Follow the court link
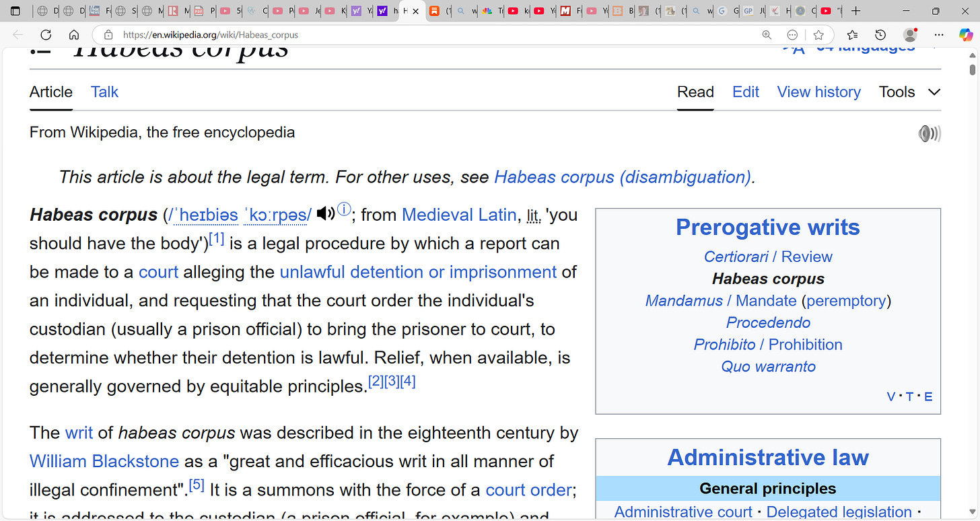Viewport: 980px width, 521px height. pos(158,272)
